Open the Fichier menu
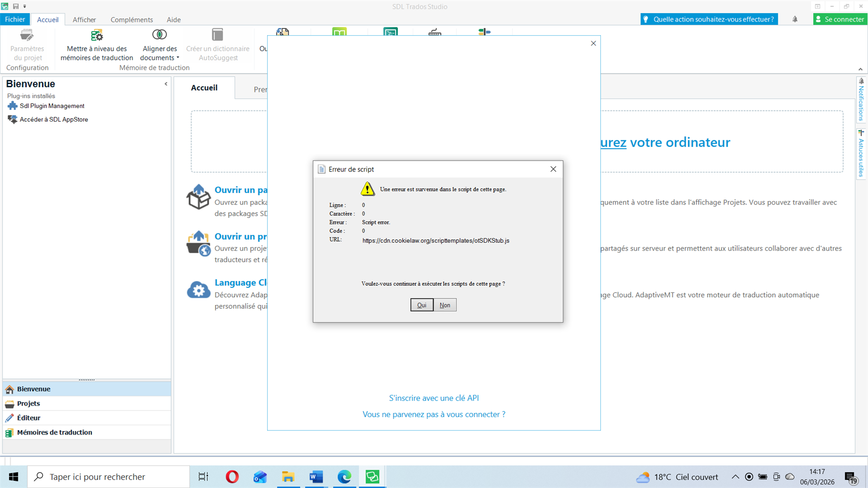This screenshot has height=488, width=868. coord(15,19)
